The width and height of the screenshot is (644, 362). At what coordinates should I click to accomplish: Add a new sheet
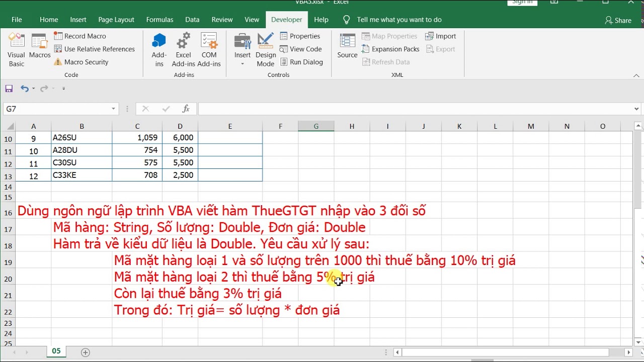point(86,352)
